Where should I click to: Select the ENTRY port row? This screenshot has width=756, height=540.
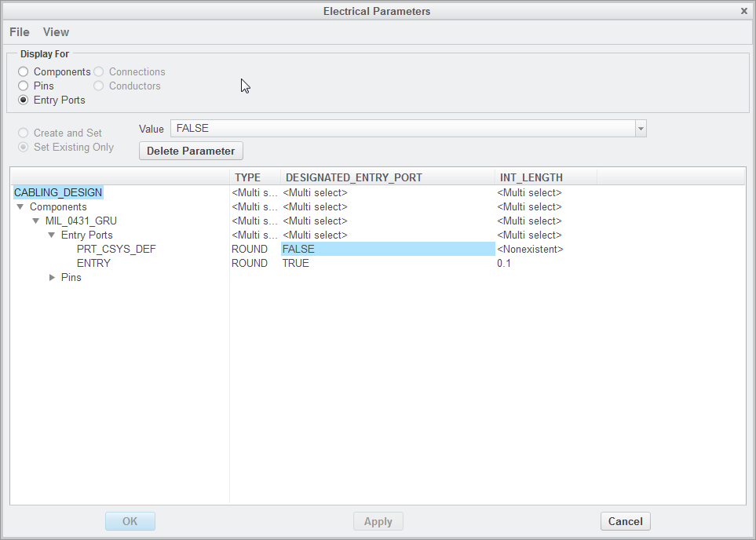pyautogui.click(x=93, y=263)
